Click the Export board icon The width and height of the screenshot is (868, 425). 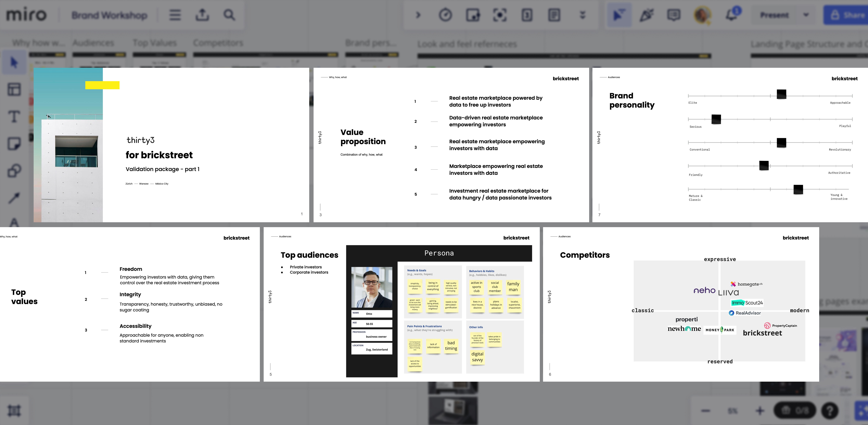tap(202, 15)
